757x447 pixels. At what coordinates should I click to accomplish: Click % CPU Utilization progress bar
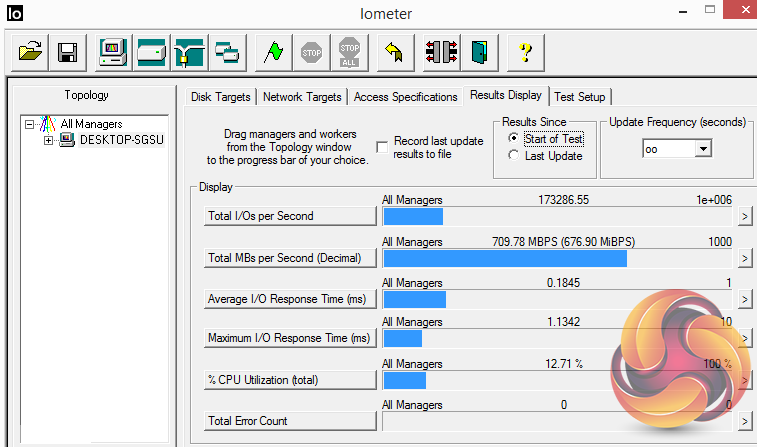point(558,381)
